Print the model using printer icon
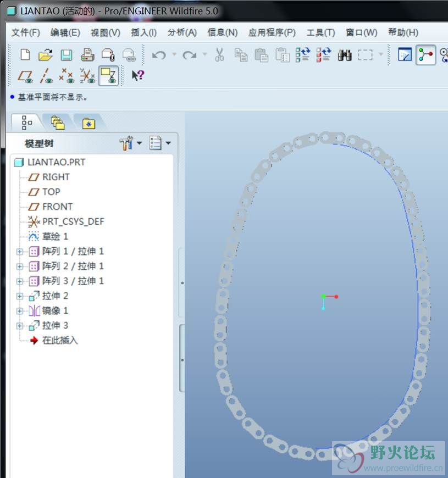Viewport: 448px width, 478px height. [87, 55]
